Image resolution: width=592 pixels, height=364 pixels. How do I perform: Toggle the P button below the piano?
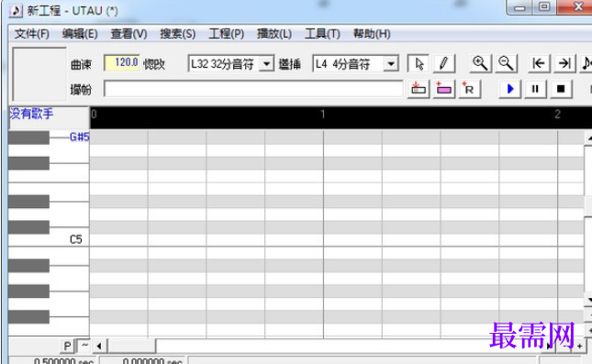tap(67, 346)
